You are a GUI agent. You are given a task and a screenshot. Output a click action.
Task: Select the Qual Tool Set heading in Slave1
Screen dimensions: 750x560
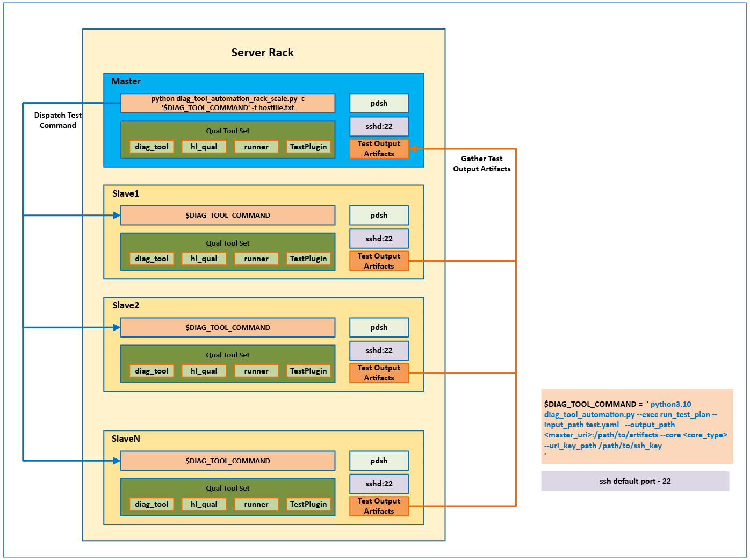227,243
